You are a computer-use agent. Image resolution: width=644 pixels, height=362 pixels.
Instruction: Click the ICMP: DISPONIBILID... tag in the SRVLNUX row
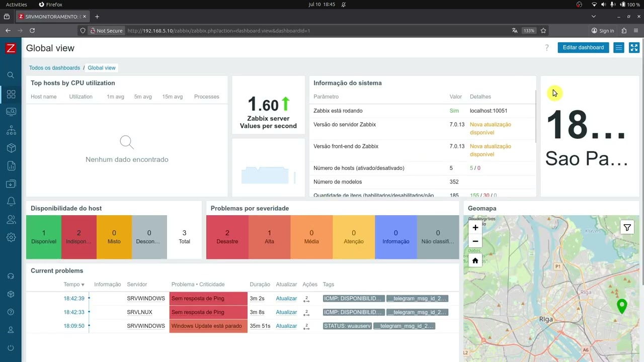354,312
